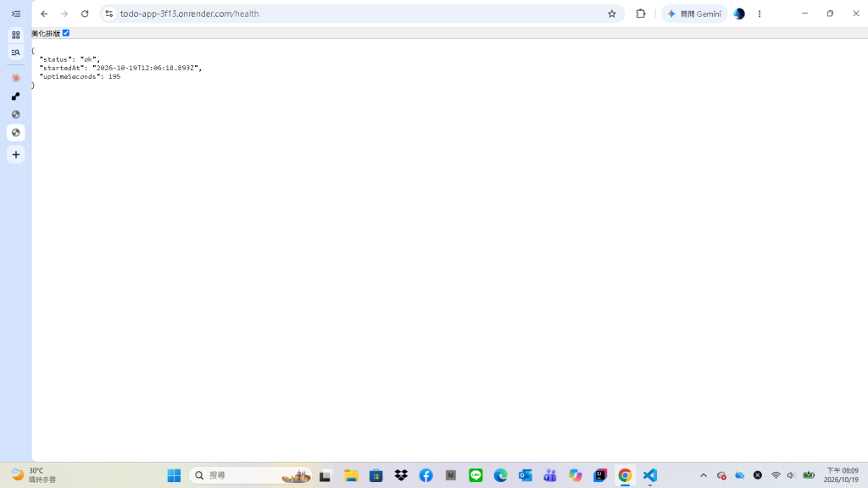
Task: Open Chrome's three-dot menu
Action: coord(759,14)
